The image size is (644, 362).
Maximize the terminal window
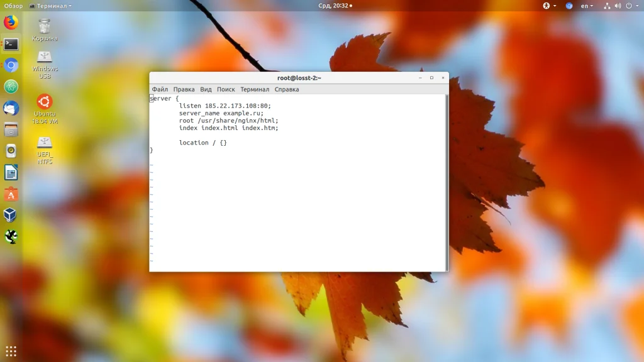point(431,77)
